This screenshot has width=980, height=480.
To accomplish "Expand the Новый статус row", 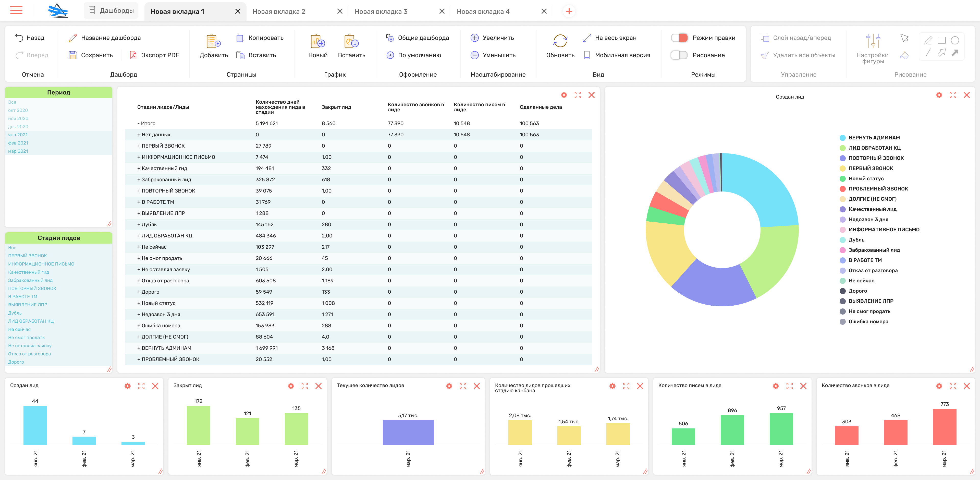I will pyautogui.click(x=139, y=303).
